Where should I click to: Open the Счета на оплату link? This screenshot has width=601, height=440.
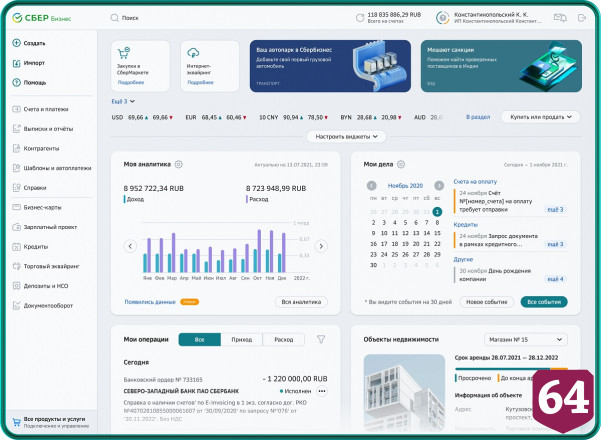(x=475, y=182)
